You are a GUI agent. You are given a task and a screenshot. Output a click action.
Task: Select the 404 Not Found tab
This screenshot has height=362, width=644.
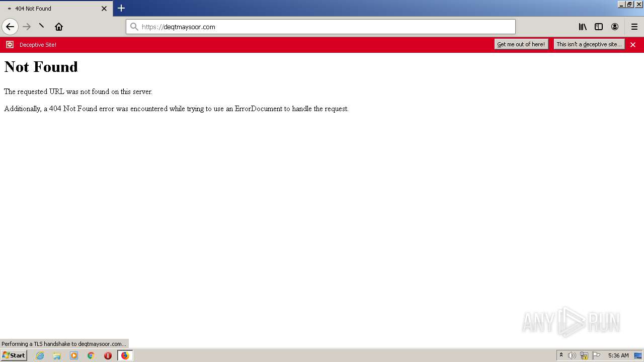(x=56, y=9)
